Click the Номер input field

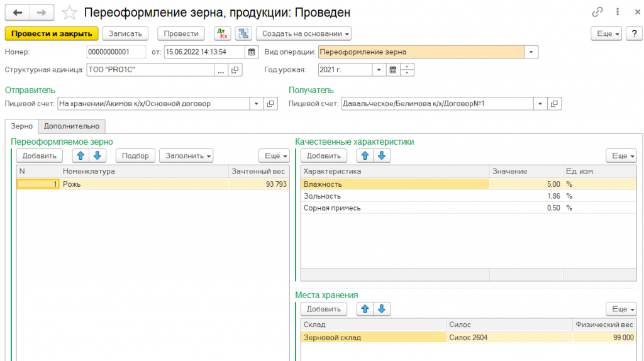(x=116, y=52)
